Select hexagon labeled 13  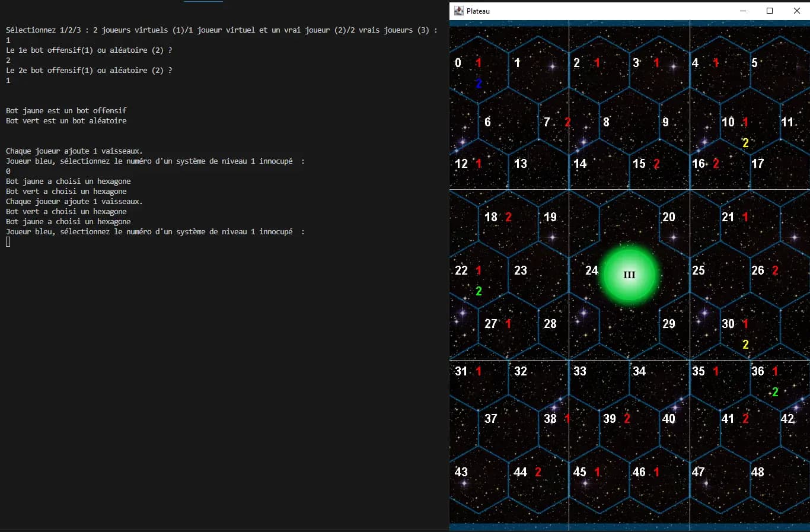coord(521,164)
